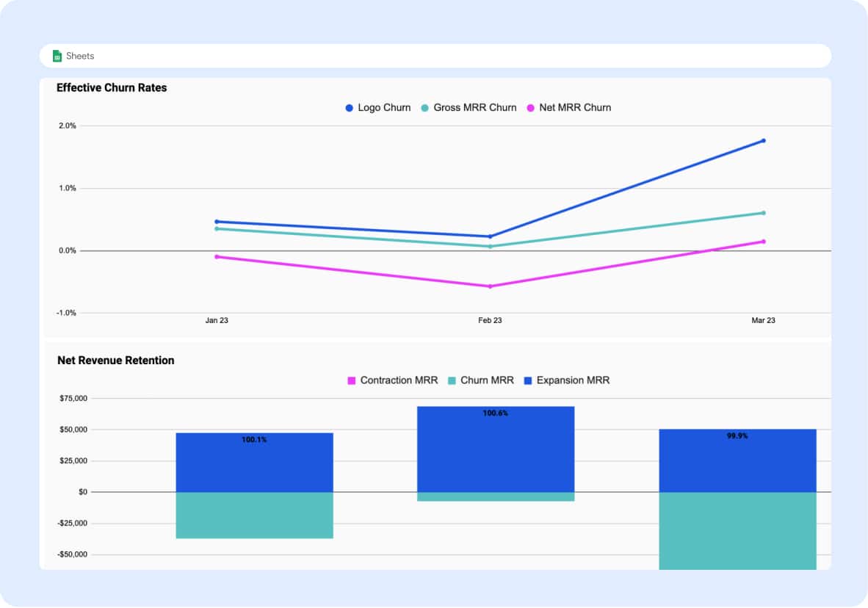868x608 pixels.
Task: Click the Logo Churn Jan 23 data point
Action: (x=217, y=221)
